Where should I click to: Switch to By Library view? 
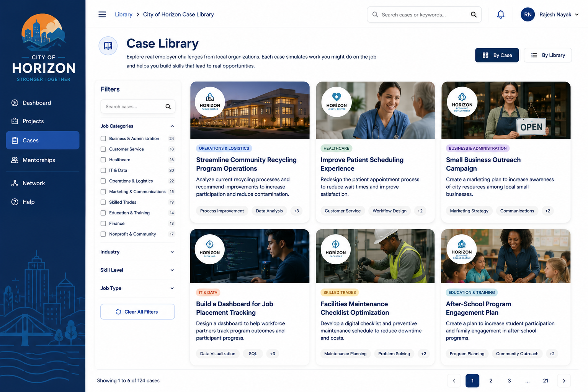(x=547, y=55)
